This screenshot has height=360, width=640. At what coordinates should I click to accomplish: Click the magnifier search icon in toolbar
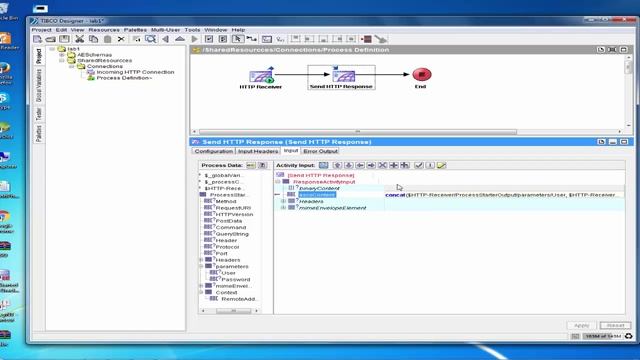151,39
